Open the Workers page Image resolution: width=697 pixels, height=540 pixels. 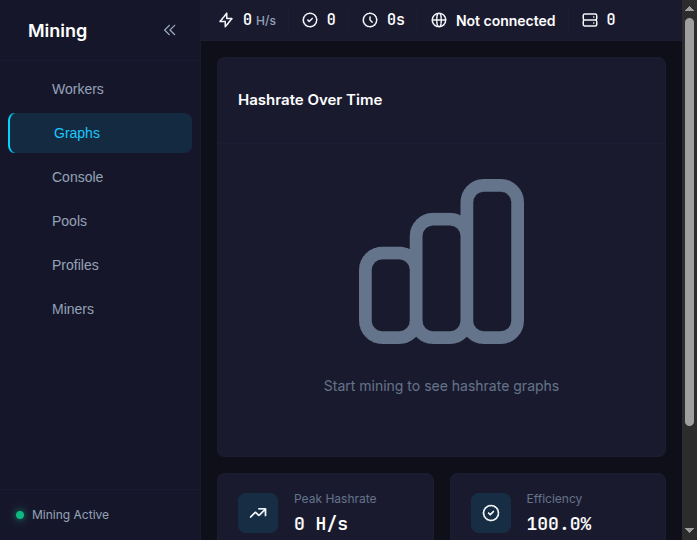[78, 89]
